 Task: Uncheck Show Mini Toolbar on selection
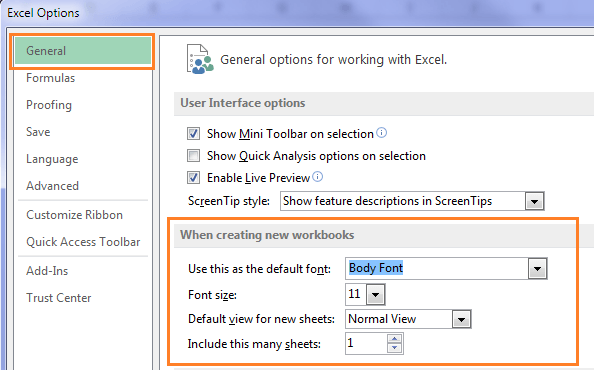coord(194,133)
